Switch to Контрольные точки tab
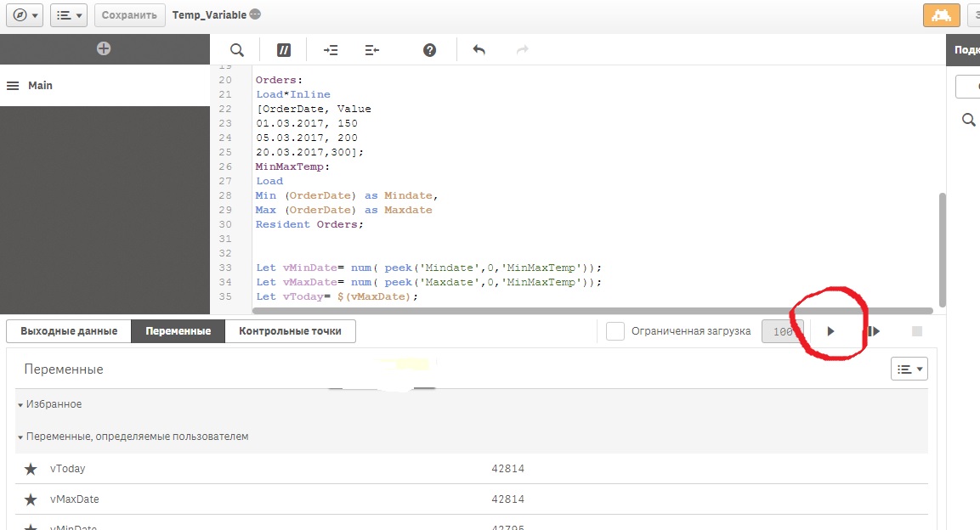Screen dimensions: 980x530 [290, 331]
